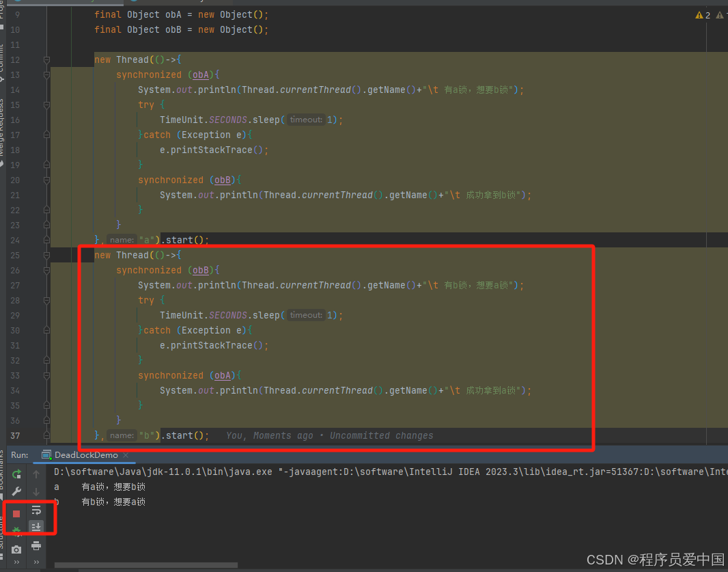Show more actions in right Run toolbar column
Screen dimensions: 728x572
pyautogui.click(x=36, y=562)
